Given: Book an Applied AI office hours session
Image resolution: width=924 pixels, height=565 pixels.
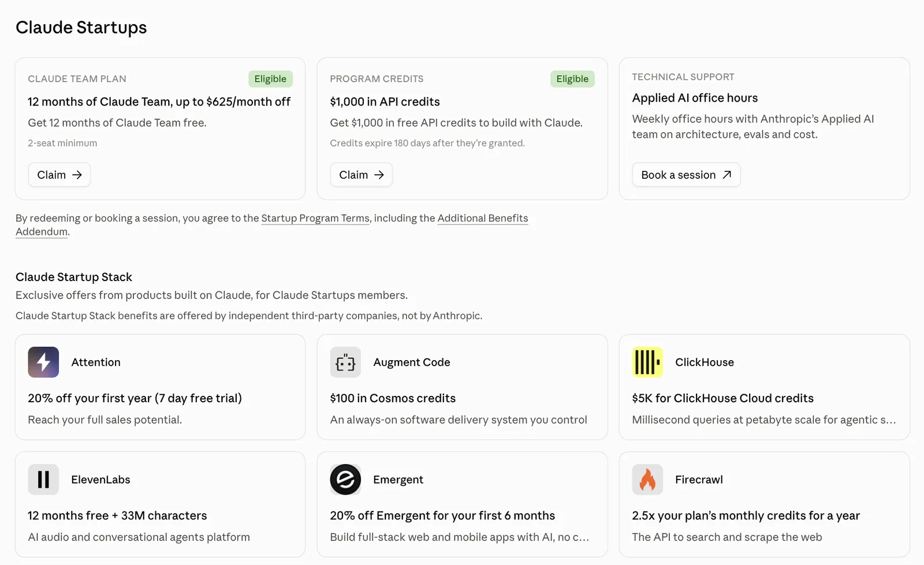Looking at the screenshot, I should pos(686,175).
